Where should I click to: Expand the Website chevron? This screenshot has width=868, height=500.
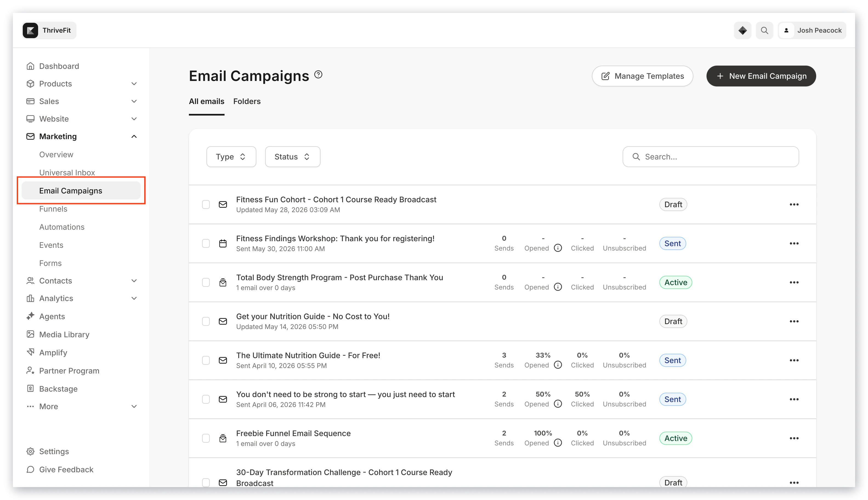pyautogui.click(x=134, y=119)
